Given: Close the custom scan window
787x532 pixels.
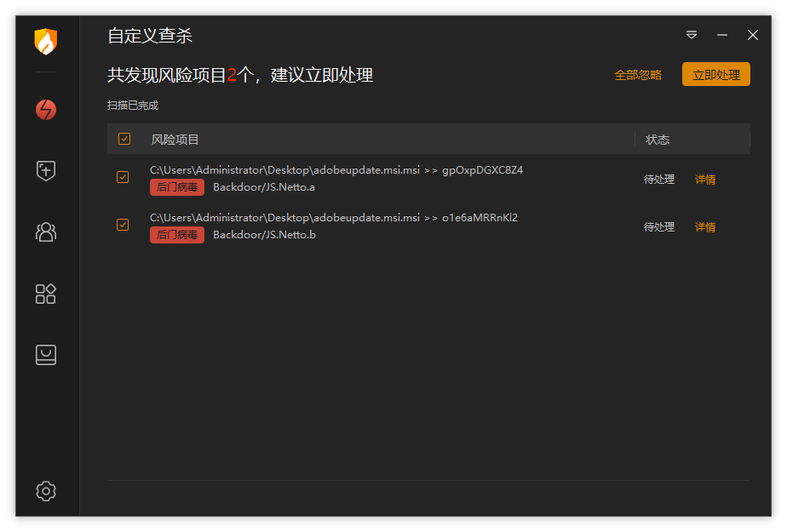Looking at the screenshot, I should [x=753, y=35].
